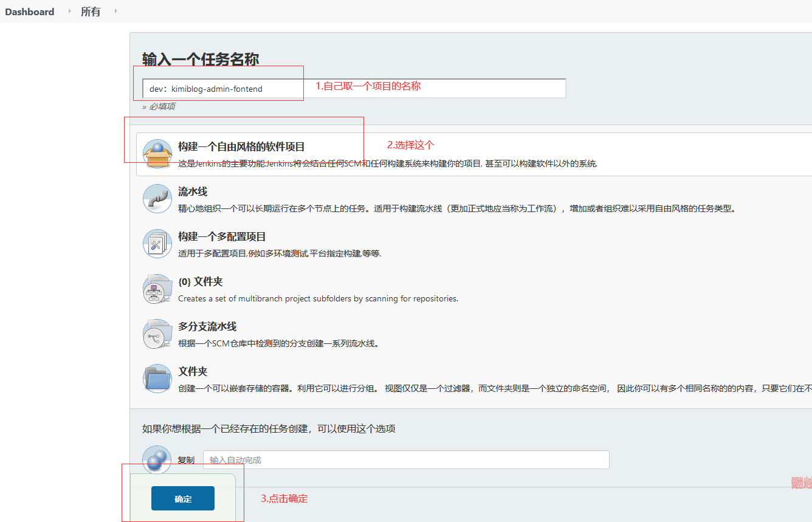
Task: Click the Dashboard breadcrumb link
Action: 29,12
